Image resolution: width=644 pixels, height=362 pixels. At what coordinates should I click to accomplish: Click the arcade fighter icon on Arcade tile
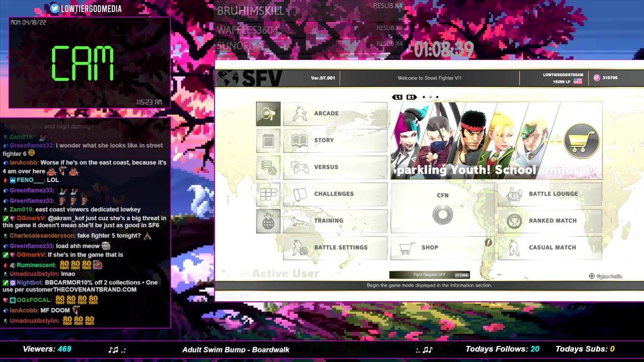coord(300,114)
